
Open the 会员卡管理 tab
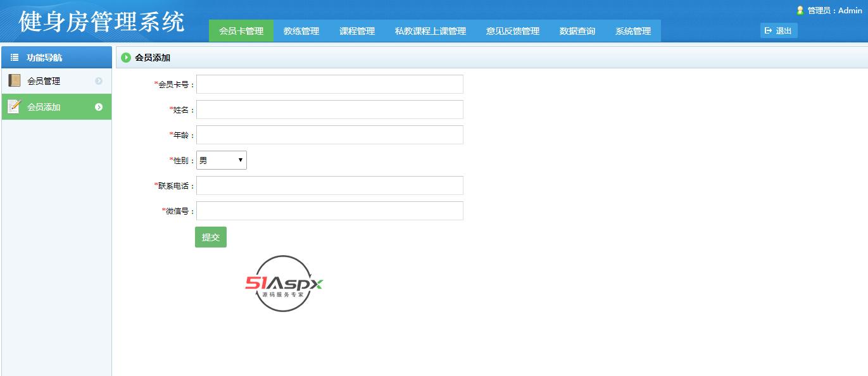(241, 31)
